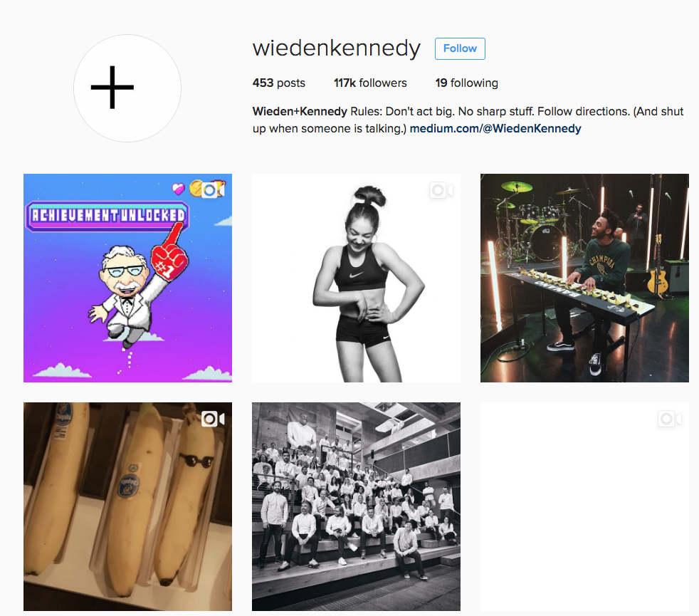Open the 117k followers list
This screenshot has width=699, height=616.
370,83
